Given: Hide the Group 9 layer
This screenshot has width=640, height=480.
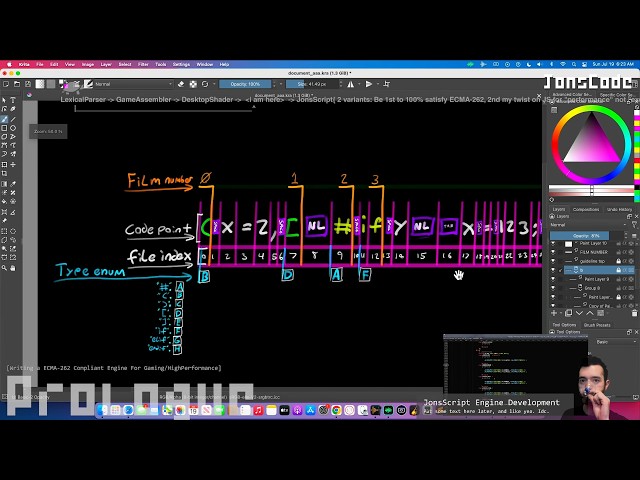Looking at the screenshot, I should (553, 288).
